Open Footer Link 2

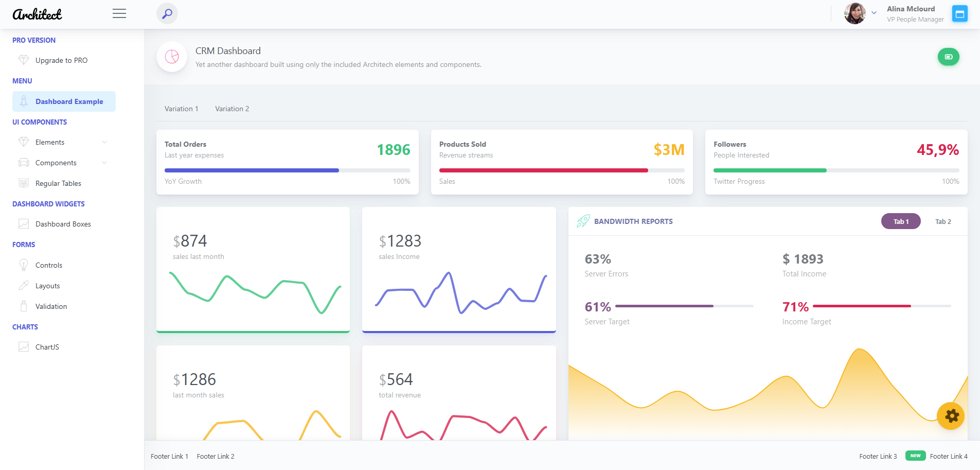pyautogui.click(x=216, y=456)
